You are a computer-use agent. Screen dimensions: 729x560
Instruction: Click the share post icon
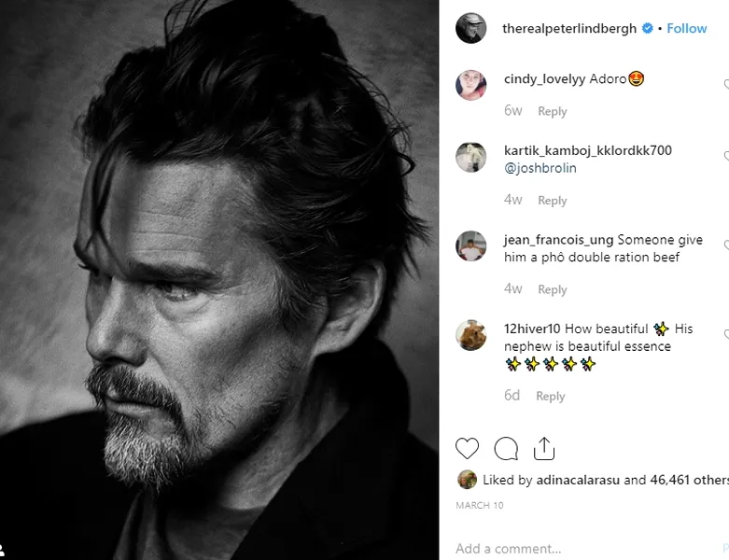(544, 449)
